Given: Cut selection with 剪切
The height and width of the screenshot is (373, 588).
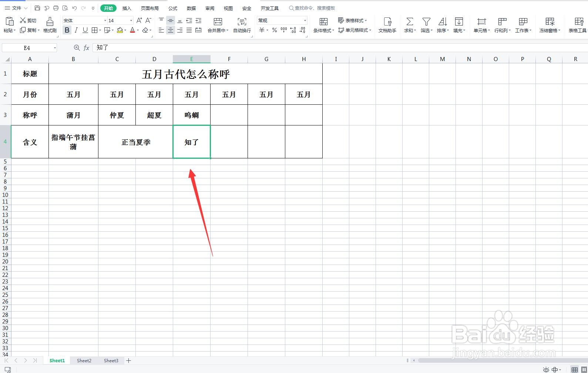Looking at the screenshot, I should (28, 20).
